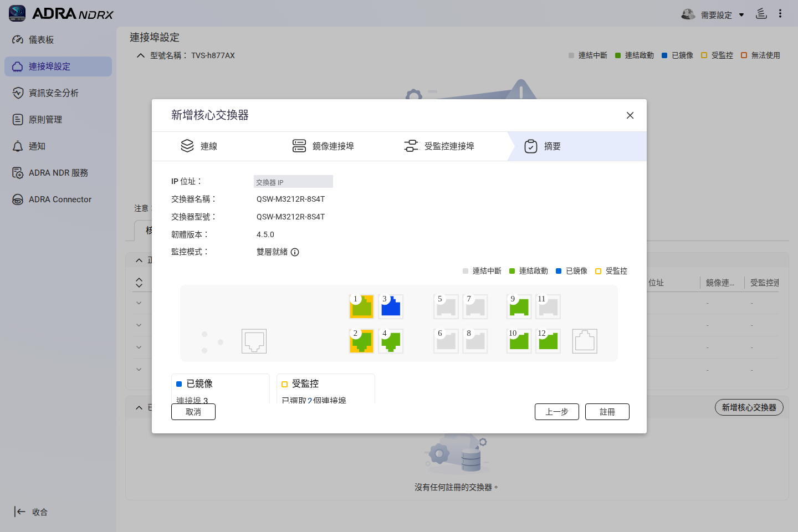The width and height of the screenshot is (798, 532).
Task: Click the rightmost outlined port icon
Action: click(585, 341)
